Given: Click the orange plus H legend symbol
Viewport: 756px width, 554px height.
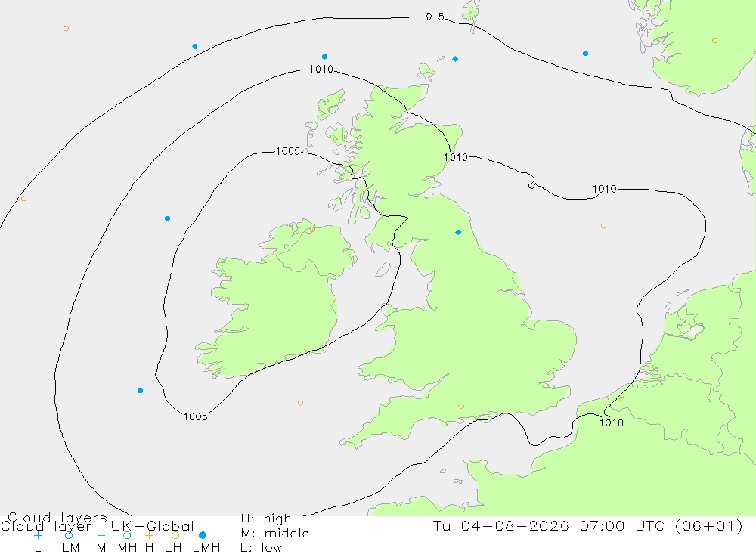Looking at the screenshot, I should click(149, 535).
